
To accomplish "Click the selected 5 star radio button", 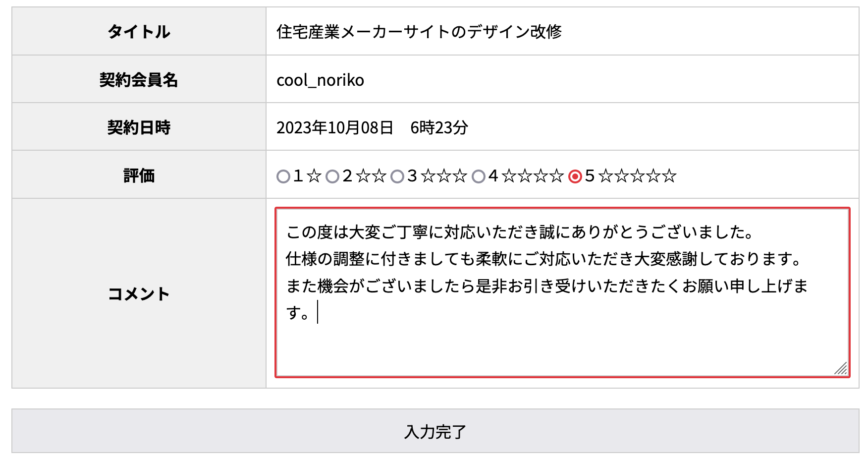I will coord(575,176).
